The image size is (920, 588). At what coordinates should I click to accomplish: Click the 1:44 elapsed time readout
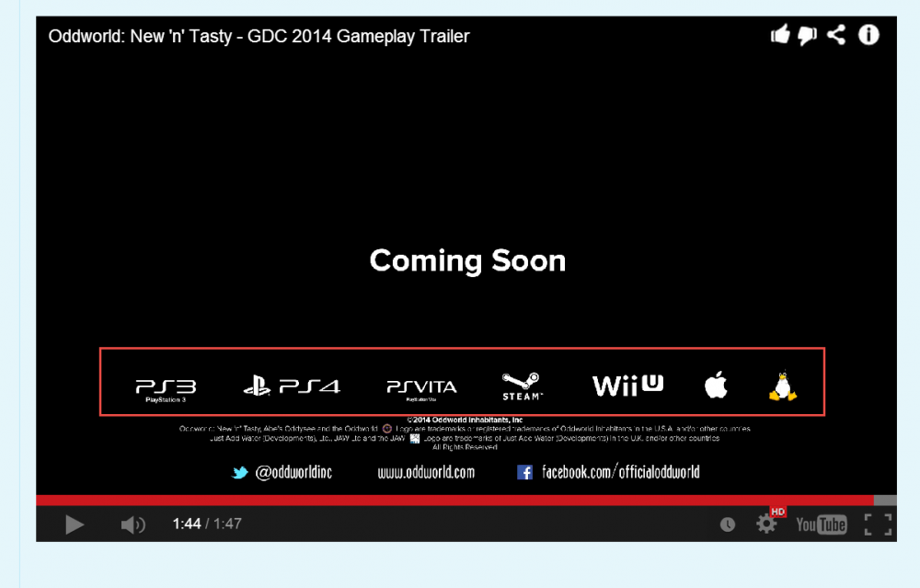[x=187, y=524]
